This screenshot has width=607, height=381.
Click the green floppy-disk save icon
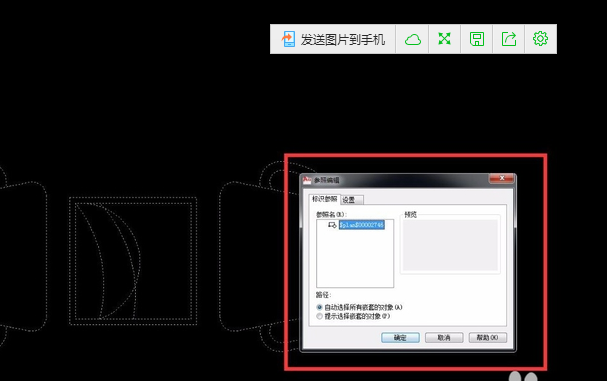click(x=477, y=39)
